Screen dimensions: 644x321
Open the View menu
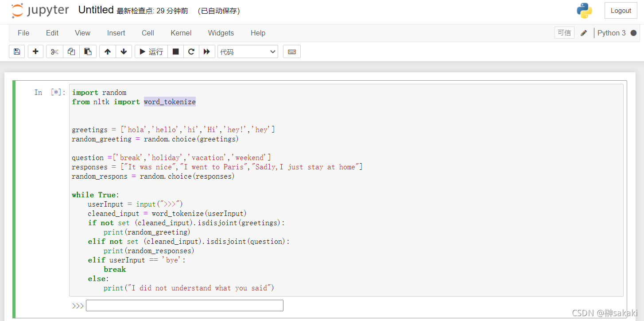pyautogui.click(x=82, y=33)
